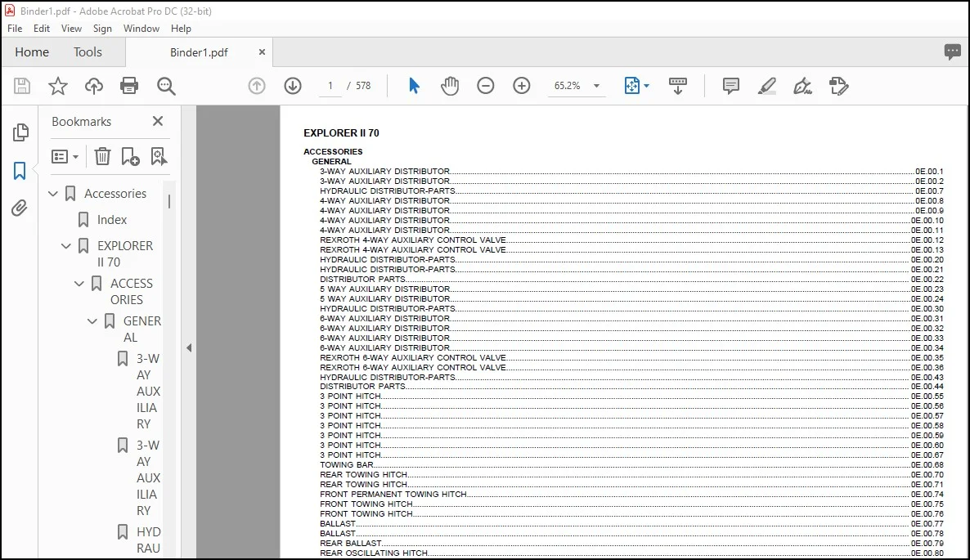Add file to starred with star icon
Viewport: 970px width, 560px height.
tap(57, 86)
